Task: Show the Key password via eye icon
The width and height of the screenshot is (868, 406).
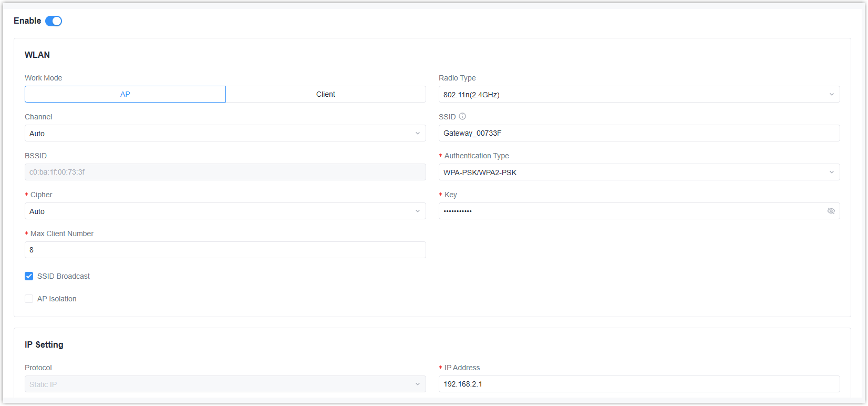Action: click(831, 211)
